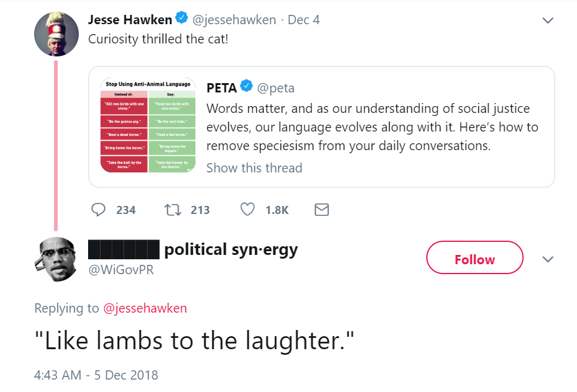Expand the menu chevron on Jesse Hawken's tweet

[548, 20]
